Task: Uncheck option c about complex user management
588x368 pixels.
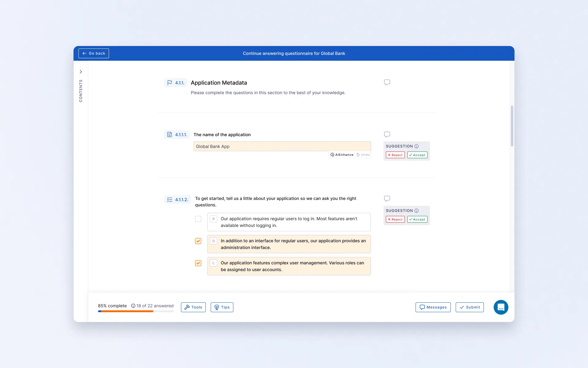Action: click(x=198, y=263)
